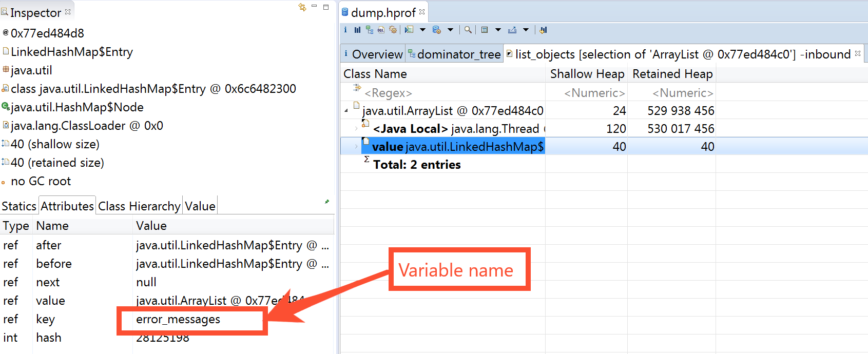This screenshot has height=354, width=868.
Task: Click retained heap value 530 017 456
Action: tap(681, 128)
